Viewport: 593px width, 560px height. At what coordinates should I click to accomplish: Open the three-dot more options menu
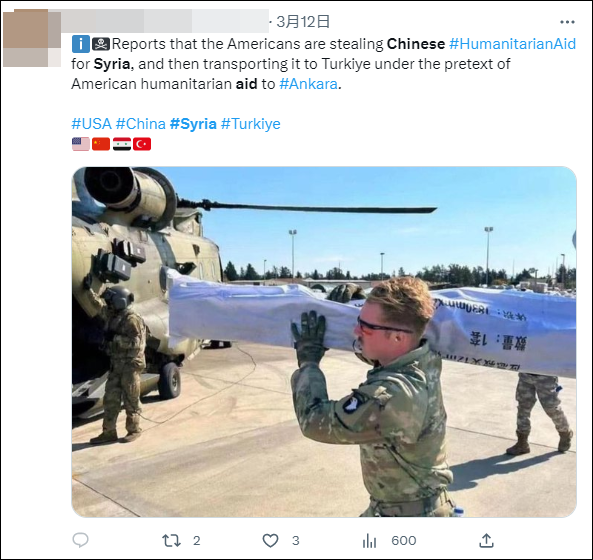pyautogui.click(x=567, y=22)
